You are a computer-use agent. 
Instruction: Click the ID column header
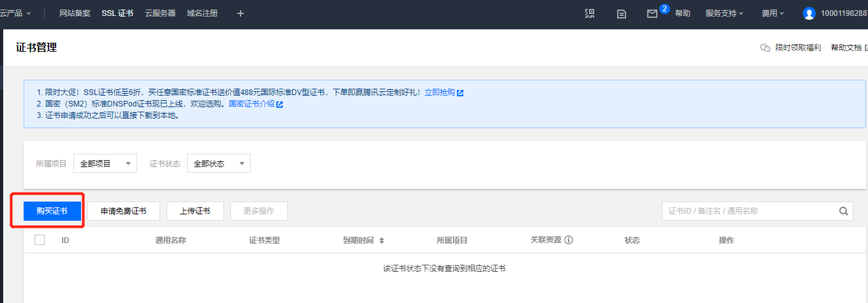tap(65, 240)
